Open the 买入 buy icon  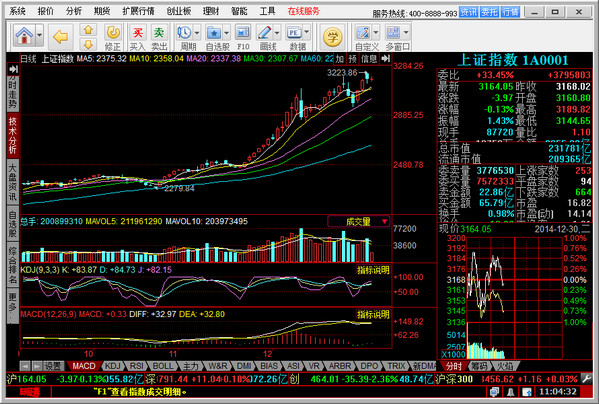coord(138,37)
